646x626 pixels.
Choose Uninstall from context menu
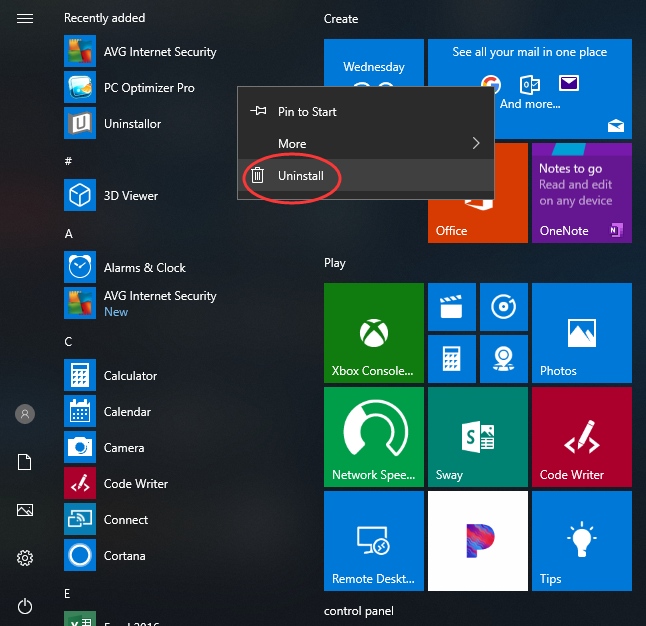pos(365,176)
